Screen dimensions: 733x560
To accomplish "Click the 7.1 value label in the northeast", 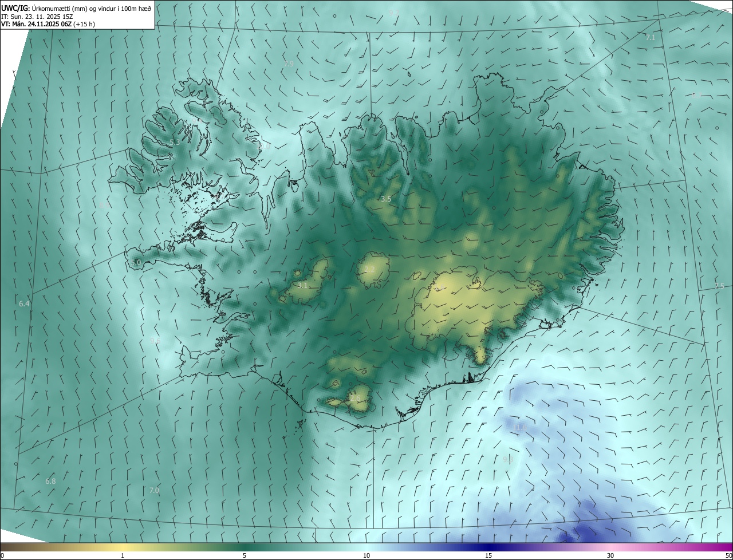I will pyautogui.click(x=651, y=37).
